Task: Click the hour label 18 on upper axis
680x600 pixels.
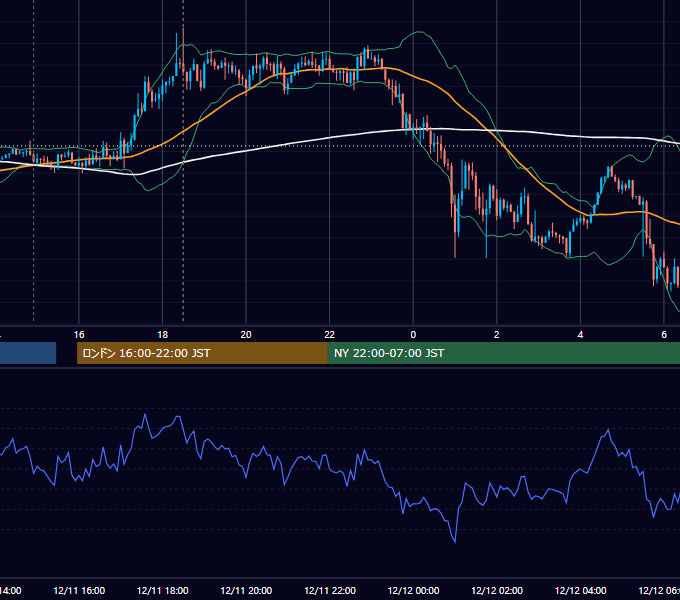Action: (162, 335)
